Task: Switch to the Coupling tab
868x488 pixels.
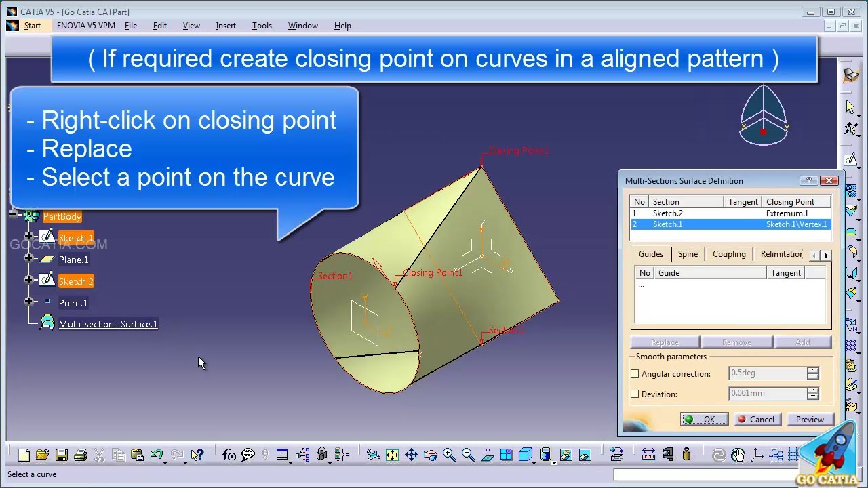Action: (729, 254)
